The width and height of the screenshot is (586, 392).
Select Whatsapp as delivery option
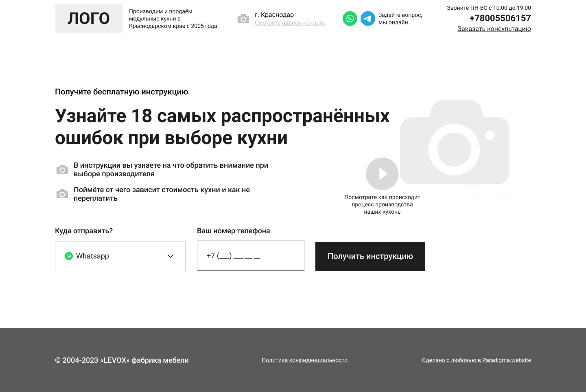pos(93,256)
